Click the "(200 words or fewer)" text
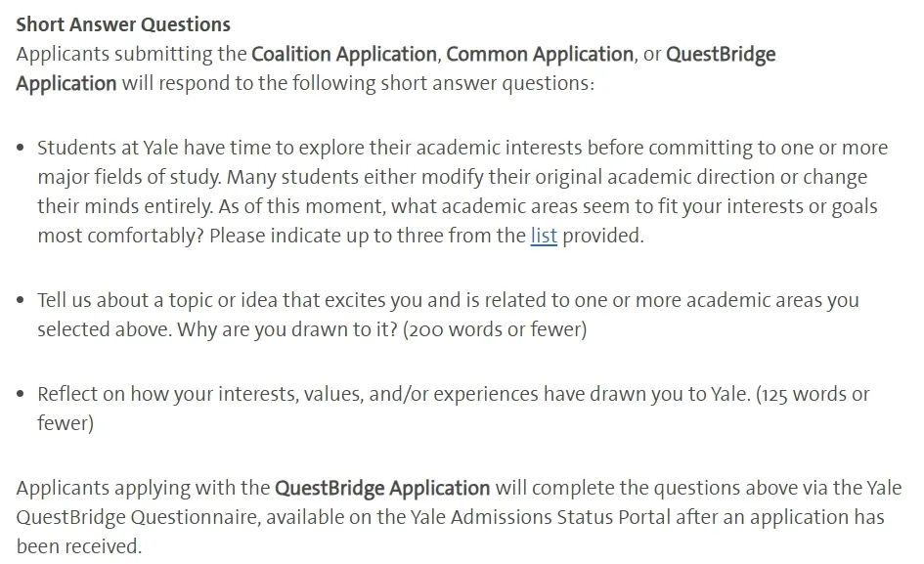This screenshot has height=564, width=924. click(x=495, y=329)
